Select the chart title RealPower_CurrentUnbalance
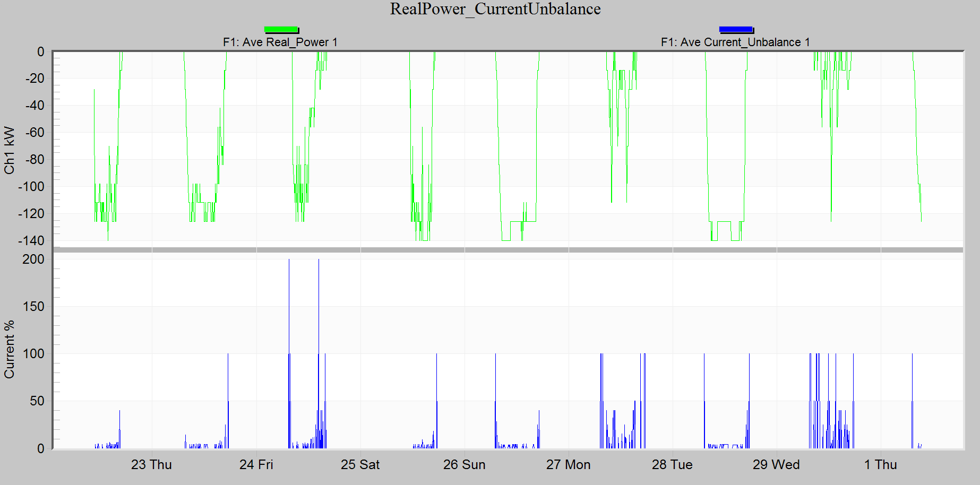The height and width of the screenshot is (485, 980). (x=494, y=9)
